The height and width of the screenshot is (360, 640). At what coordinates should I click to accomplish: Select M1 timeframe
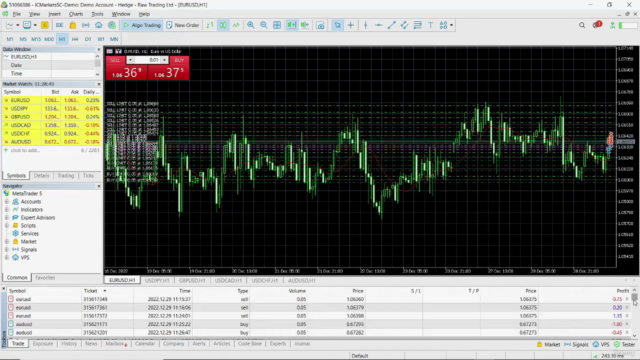[10, 39]
